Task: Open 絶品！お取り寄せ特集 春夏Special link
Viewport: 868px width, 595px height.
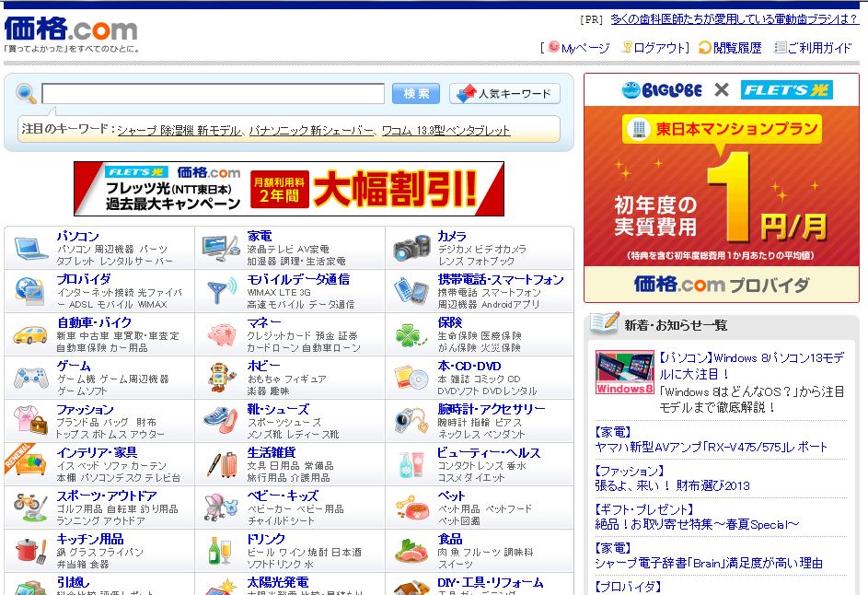Action: 697,524
